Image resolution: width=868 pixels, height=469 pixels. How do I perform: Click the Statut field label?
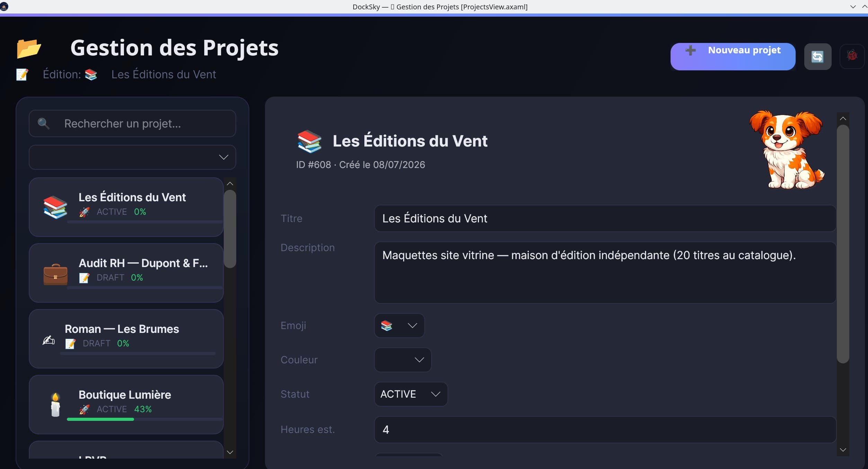(x=295, y=394)
